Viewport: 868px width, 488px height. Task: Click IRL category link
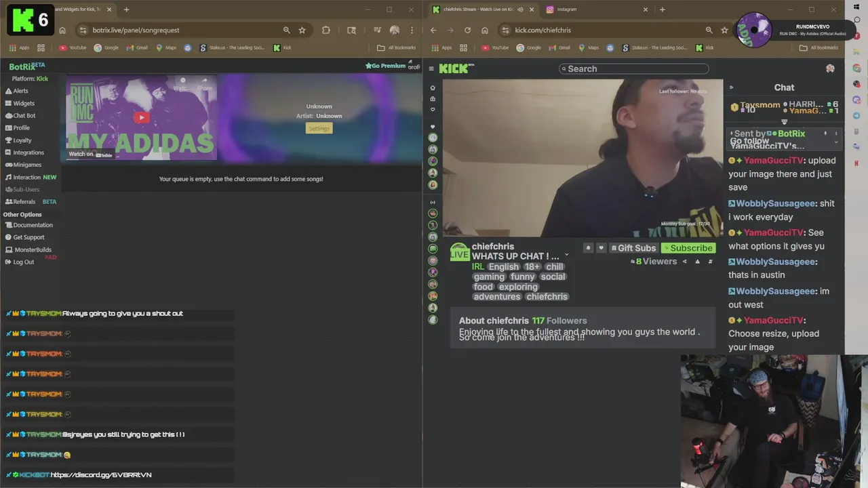pyautogui.click(x=478, y=267)
